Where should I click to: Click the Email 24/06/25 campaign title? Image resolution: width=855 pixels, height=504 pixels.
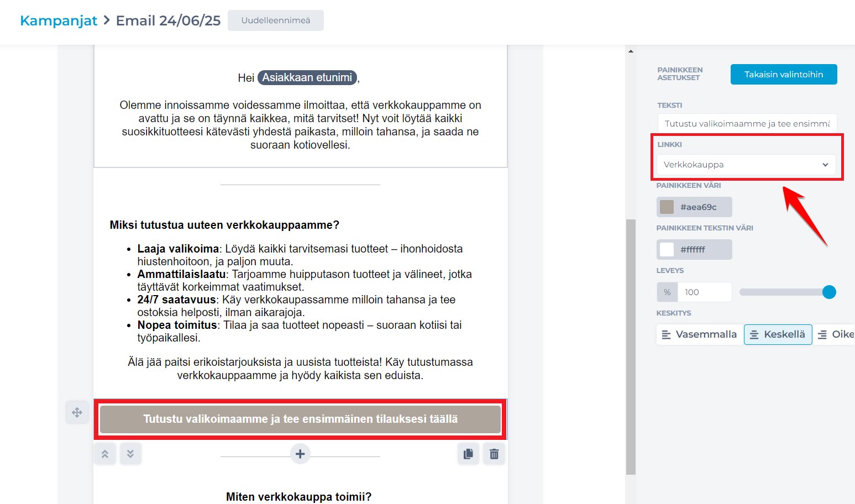pos(168,20)
